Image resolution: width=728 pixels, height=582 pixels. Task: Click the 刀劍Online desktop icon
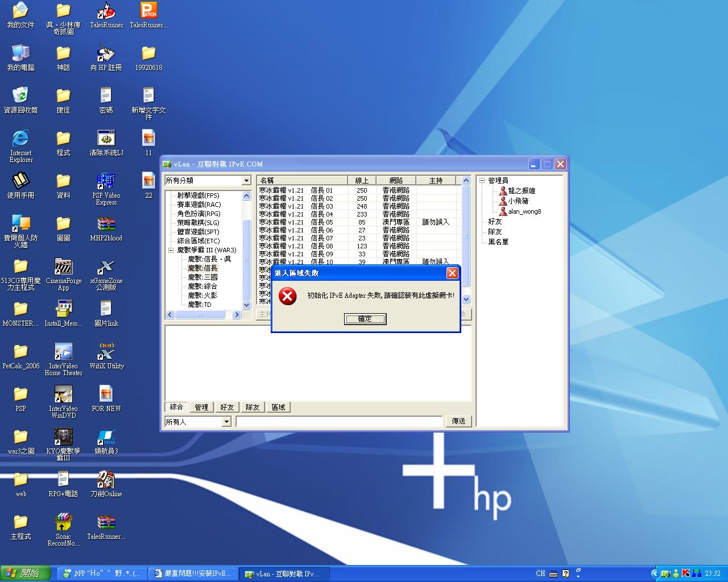click(106, 479)
